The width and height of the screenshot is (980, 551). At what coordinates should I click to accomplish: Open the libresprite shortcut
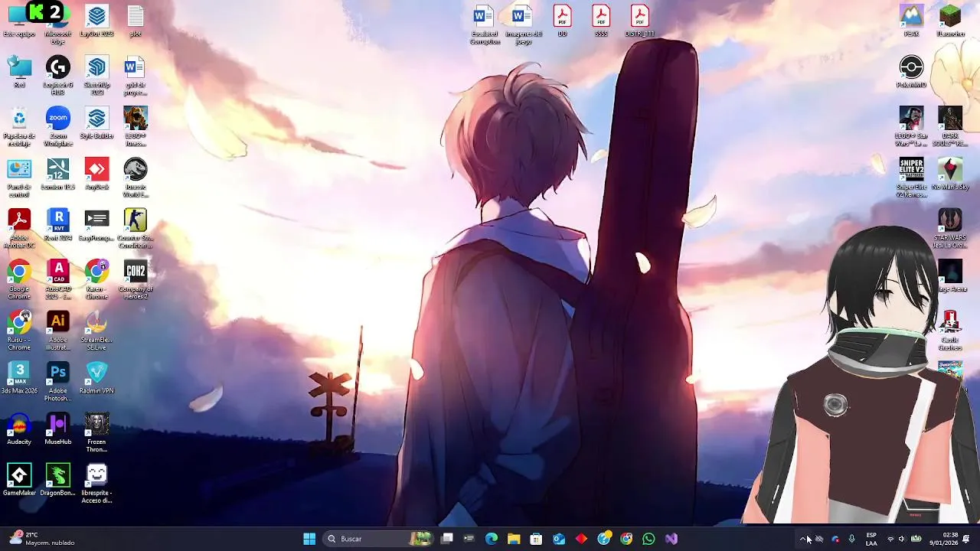pos(96,483)
